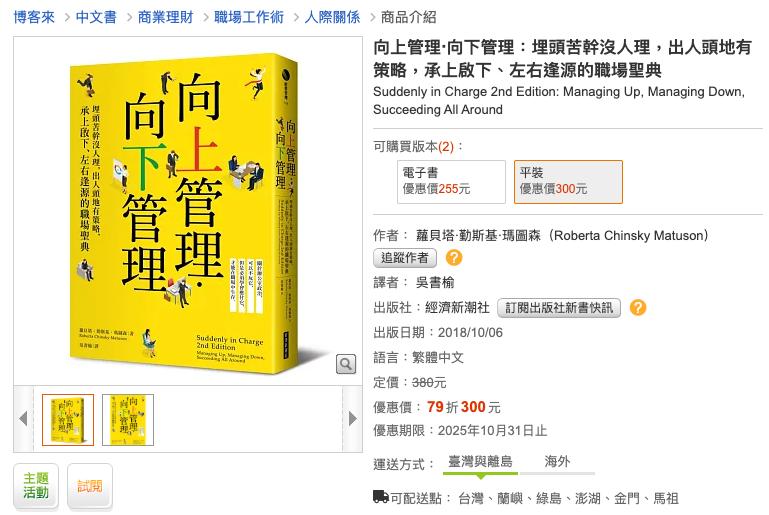
Task: Click the help icon beside 追蹤作者
Action: point(454,258)
